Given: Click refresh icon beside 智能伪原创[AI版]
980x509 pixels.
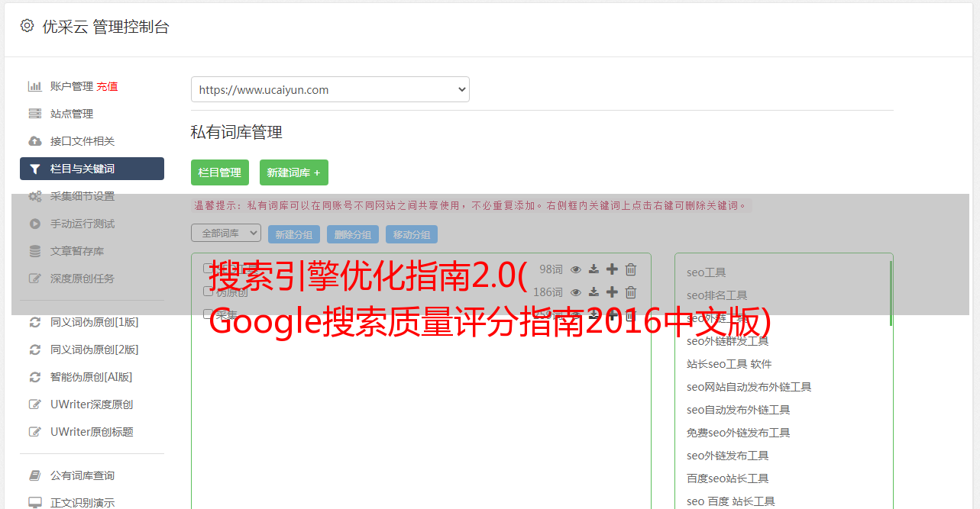Looking at the screenshot, I should 34,377.
